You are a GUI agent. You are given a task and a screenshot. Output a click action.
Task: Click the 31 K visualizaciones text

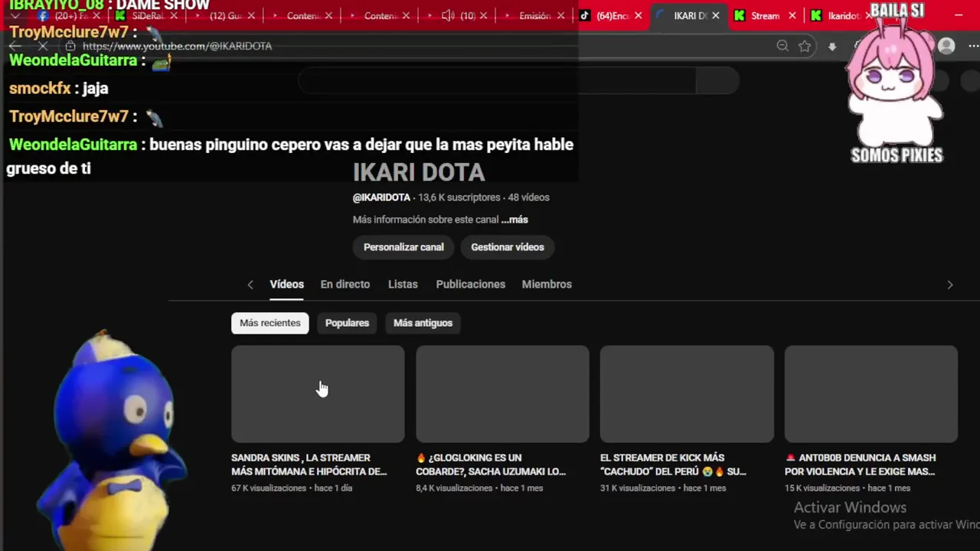(638, 488)
